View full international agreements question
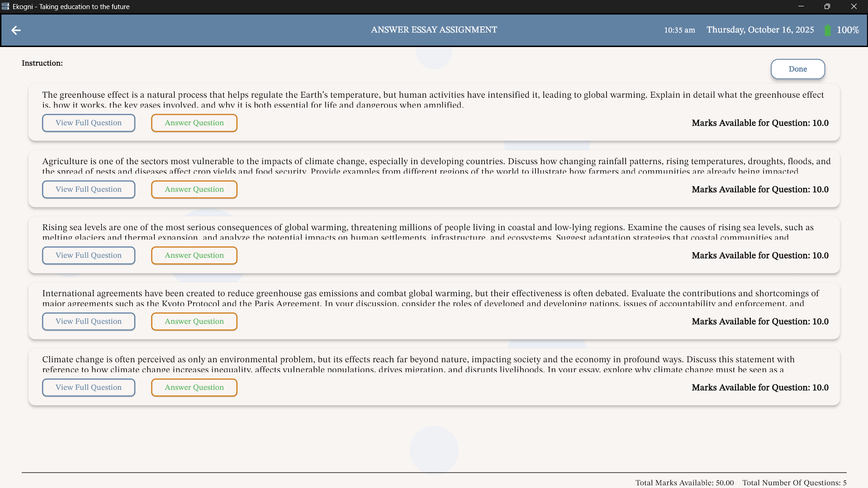Image resolution: width=868 pixels, height=488 pixels. pyautogui.click(x=89, y=322)
